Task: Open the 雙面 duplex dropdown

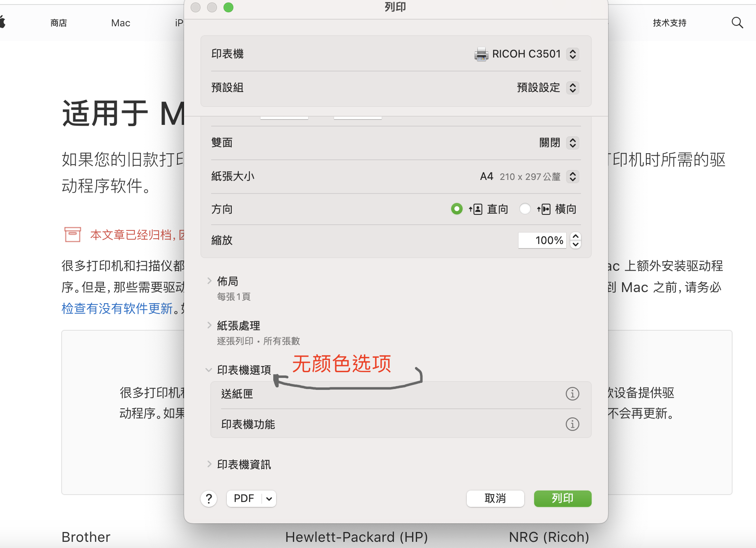Action: [x=573, y=143]
